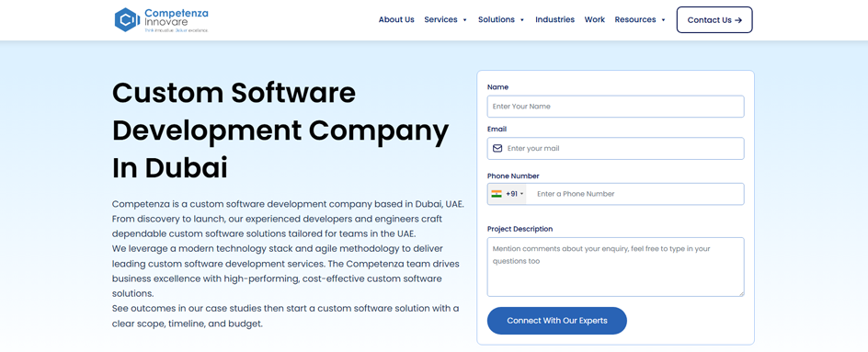Click the Custom Software Development Company heading
The height and width of the screenshot is (352, 868).
click(x=280, y=131)
